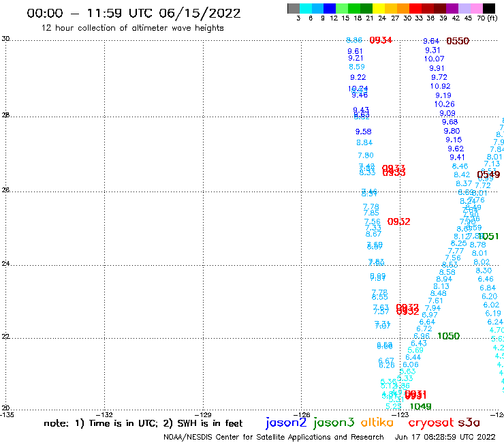Viewport: 504px width, 443px height.
Task: Select the jason2 legend label
Action: (286, 423)
